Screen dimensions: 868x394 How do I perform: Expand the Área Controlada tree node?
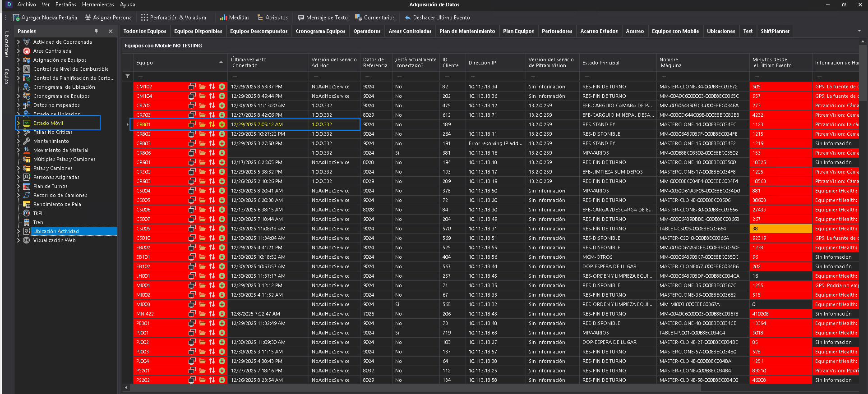[18, 51]
